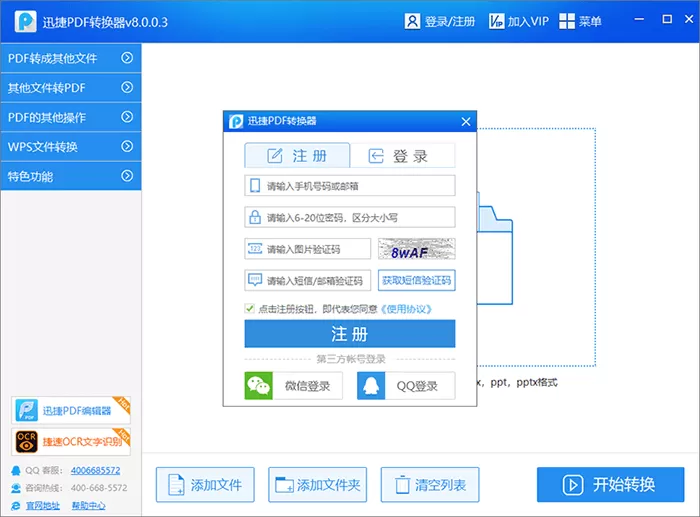The height and width of the screenshot is (517, 700).
Task: Click the 咨询热线 headset icon
Action: 16,488
